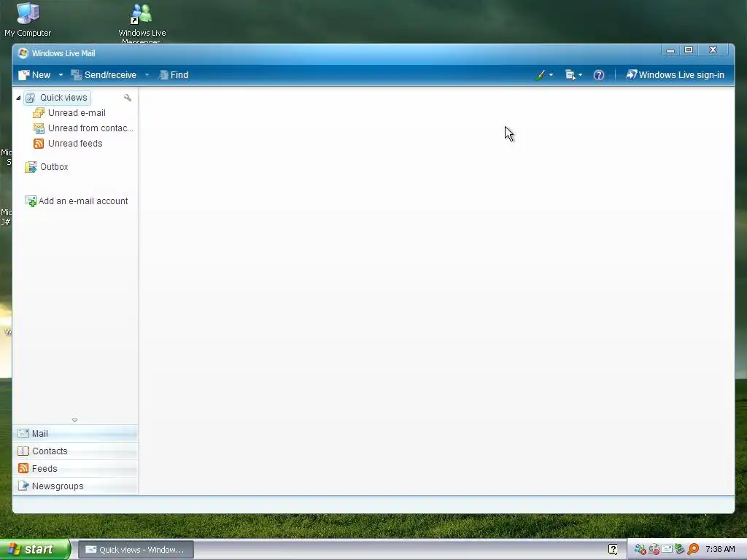The image size is (747, 560).
Task: Switch to the Mail section
Action: (75, 433)
